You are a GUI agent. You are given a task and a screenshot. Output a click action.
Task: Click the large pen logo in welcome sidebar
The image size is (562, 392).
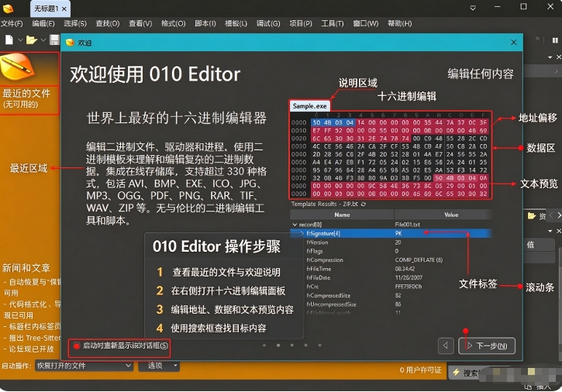[17, 67]
